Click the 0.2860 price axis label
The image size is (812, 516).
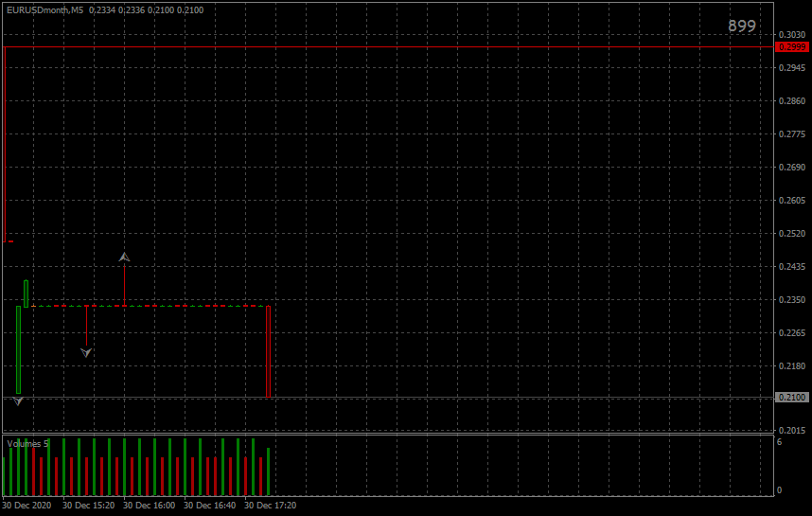[792, 101]
